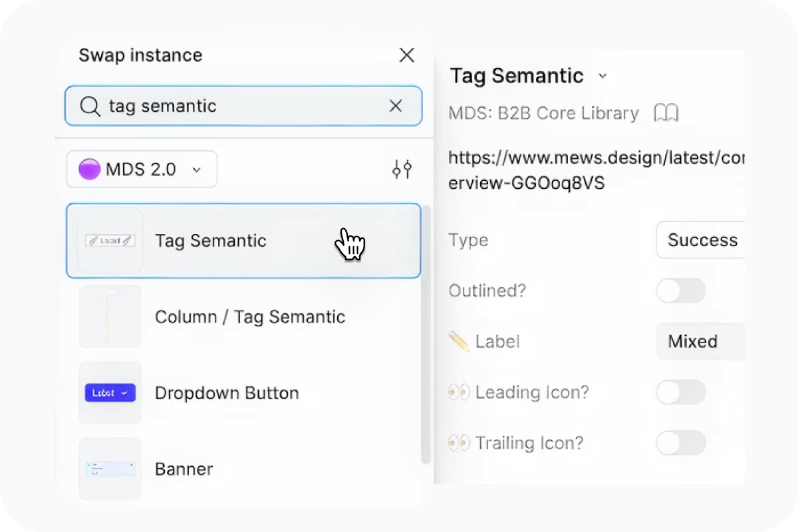Click the search magnifier icon
Image resolution: width=798 pixels, height=532 pixels.
point(90,106)
